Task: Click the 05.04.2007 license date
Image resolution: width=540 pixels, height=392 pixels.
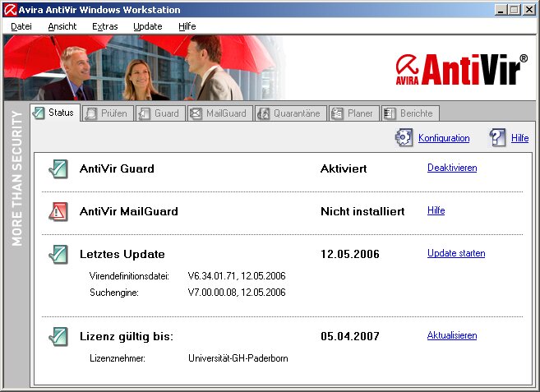Action: click(350, 336)
